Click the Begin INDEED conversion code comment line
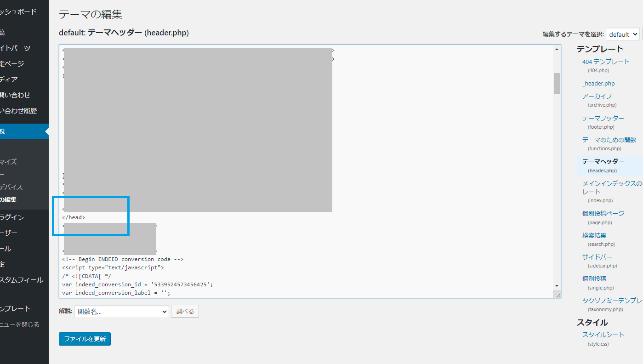643x364 pixels. pos(123,259)
